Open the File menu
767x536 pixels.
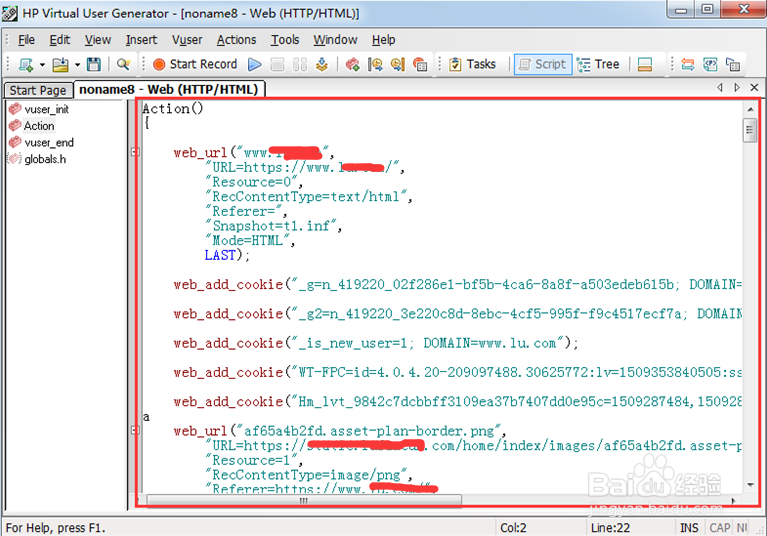[x=26, y=40]
